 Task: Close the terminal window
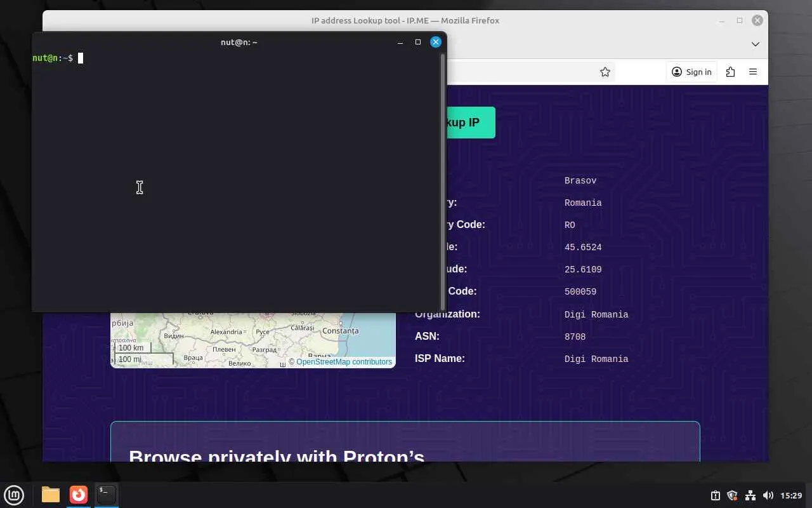tap(435, 42)
